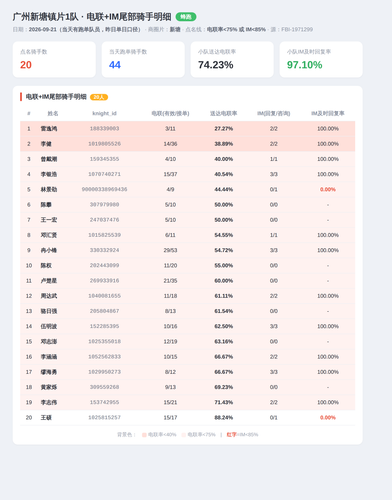Click the 21/35 call count cell
Screen dimensions: 392x500
[170, 281]
